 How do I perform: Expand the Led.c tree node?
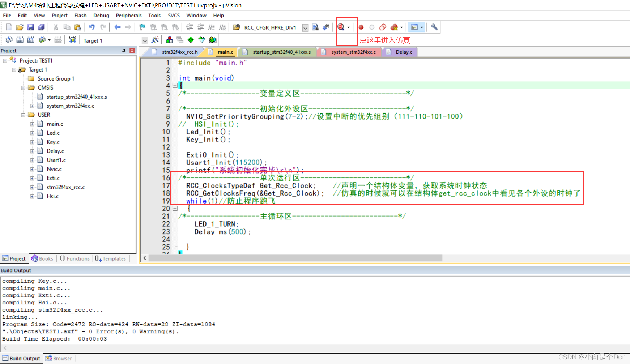[32, 133]
